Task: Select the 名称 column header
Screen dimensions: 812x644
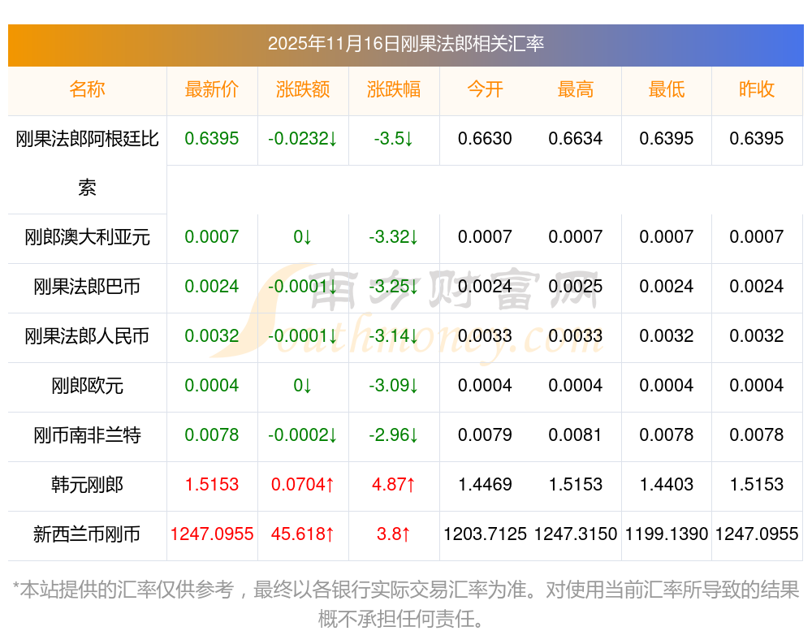Action: pos(87,89)
